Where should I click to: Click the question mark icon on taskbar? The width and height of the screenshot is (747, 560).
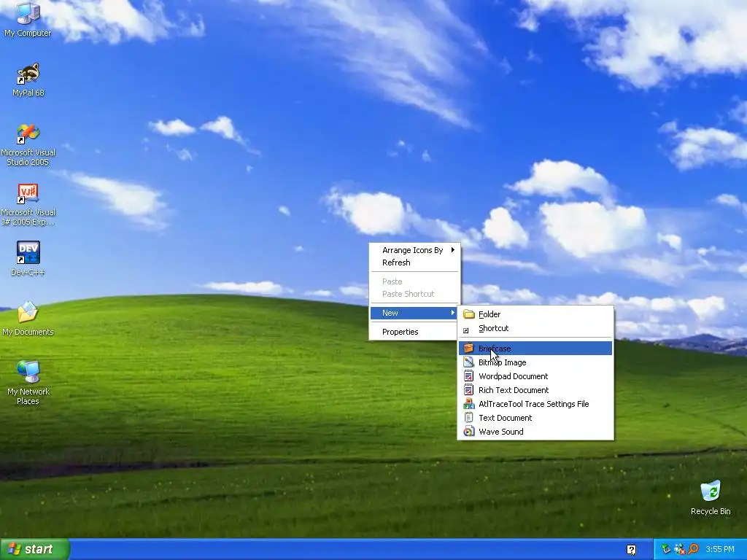(x=631, y=550)
